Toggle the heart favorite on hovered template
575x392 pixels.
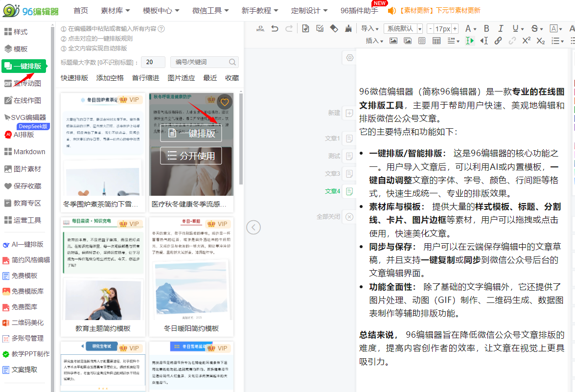225,102
